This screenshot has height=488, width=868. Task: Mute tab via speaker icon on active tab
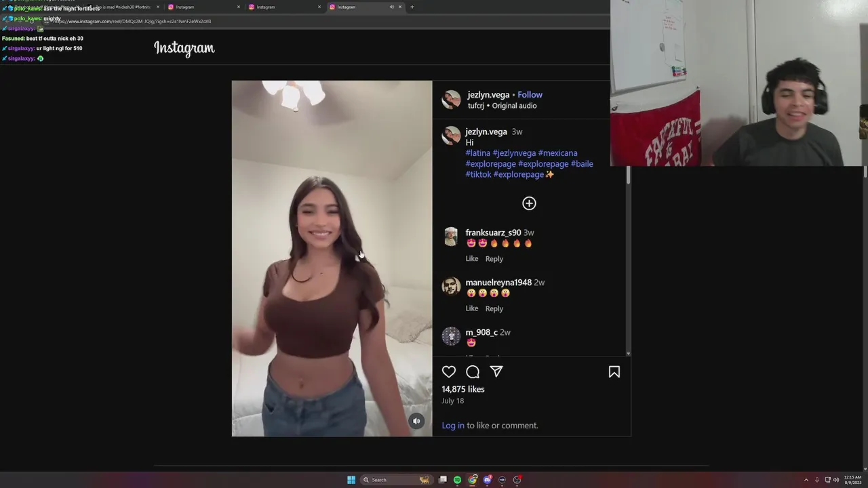[391, 7]
